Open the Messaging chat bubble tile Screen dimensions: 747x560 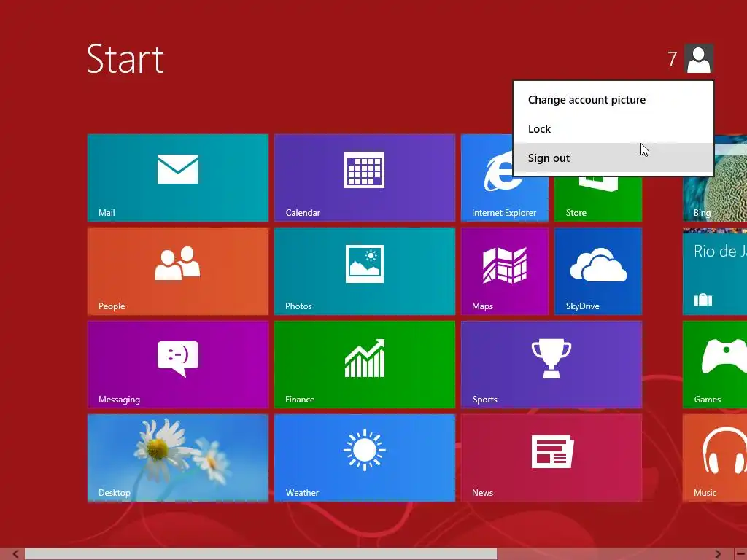pos(178,365)
